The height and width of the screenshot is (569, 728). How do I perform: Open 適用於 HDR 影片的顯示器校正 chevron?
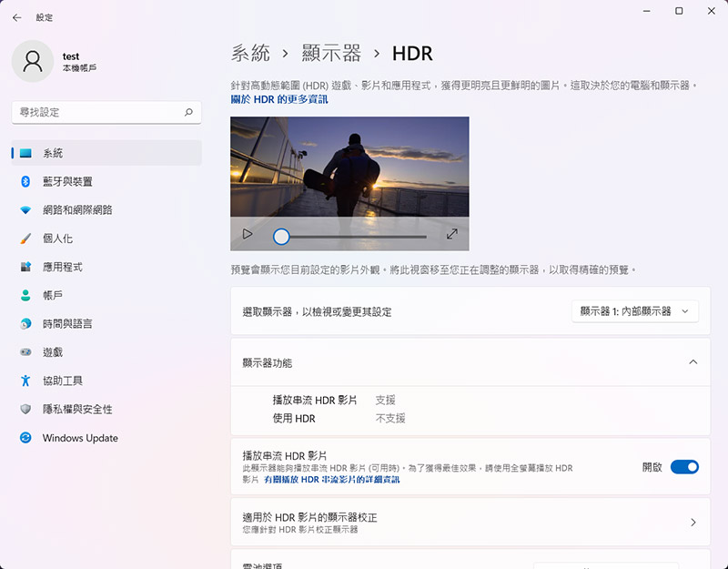click(x=693, y=522)
